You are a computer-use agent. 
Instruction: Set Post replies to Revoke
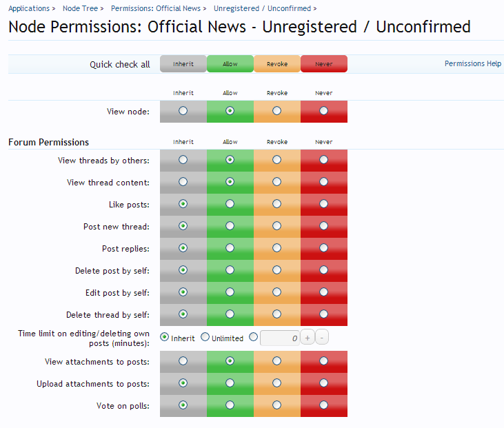coord(276,248)
